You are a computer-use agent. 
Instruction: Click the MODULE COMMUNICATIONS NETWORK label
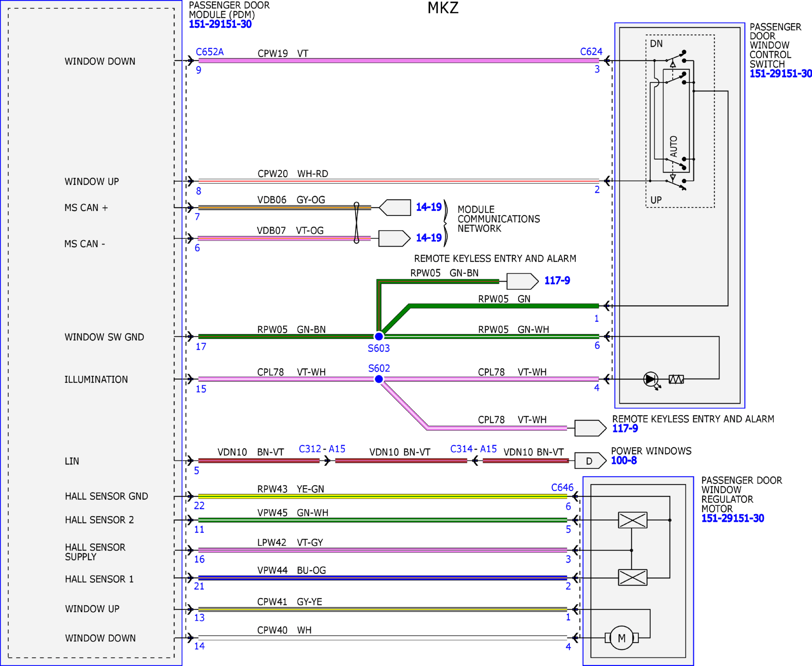point(499,219)
